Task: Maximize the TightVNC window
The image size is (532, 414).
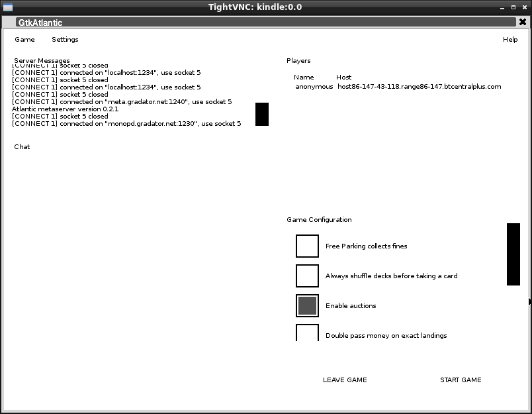Action: coord(513,7)
